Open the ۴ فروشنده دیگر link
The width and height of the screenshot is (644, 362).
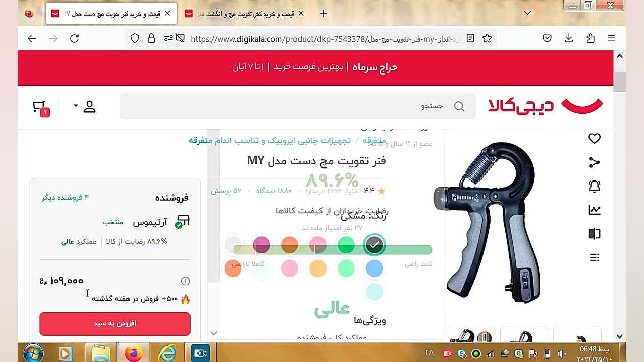pyautogui.click(x=65, y=197)
